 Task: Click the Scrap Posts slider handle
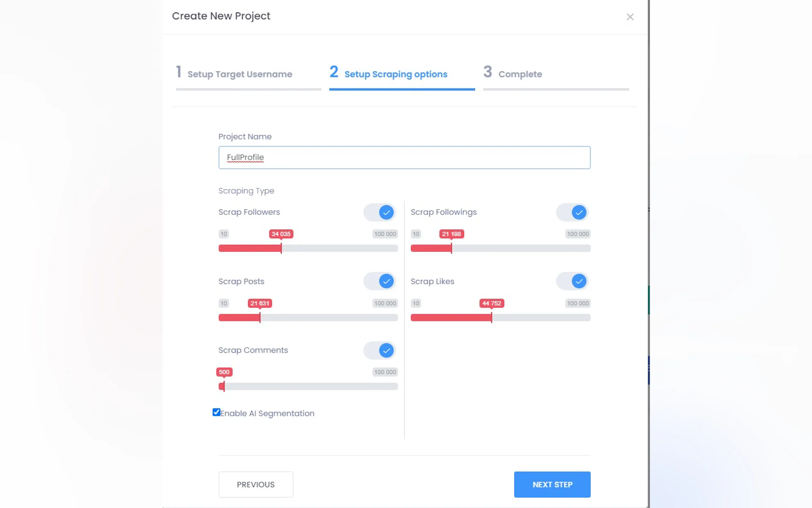click(260, 317)
